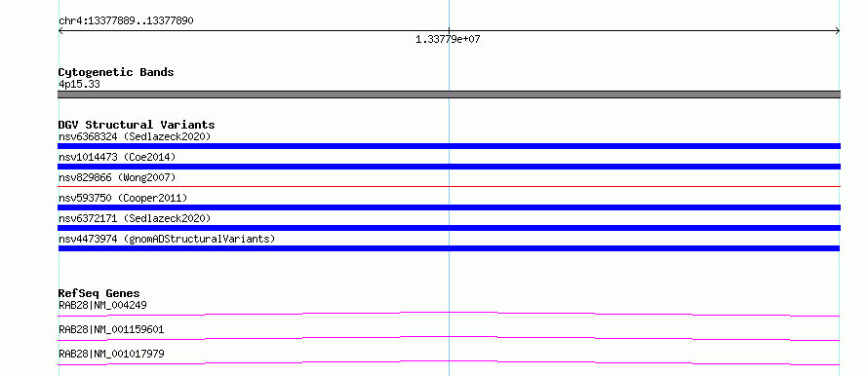Screen dimensions: 868x376
Task: Click the gray 4p15.33 cytogenetic band bar
Action: [449, 94]
